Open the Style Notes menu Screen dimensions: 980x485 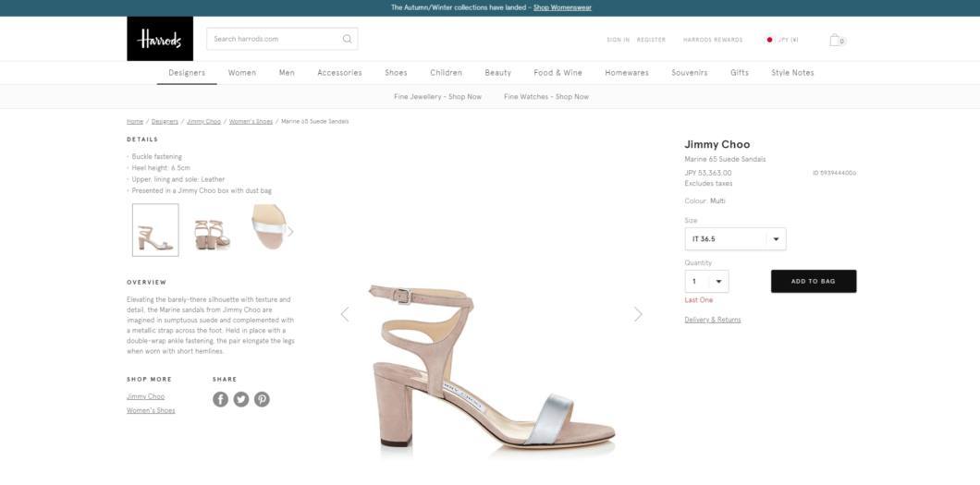[x=792, y=72]
